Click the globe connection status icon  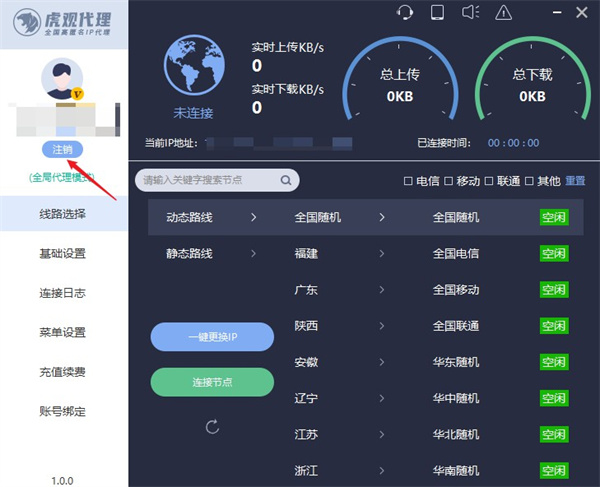coord(194,65)
